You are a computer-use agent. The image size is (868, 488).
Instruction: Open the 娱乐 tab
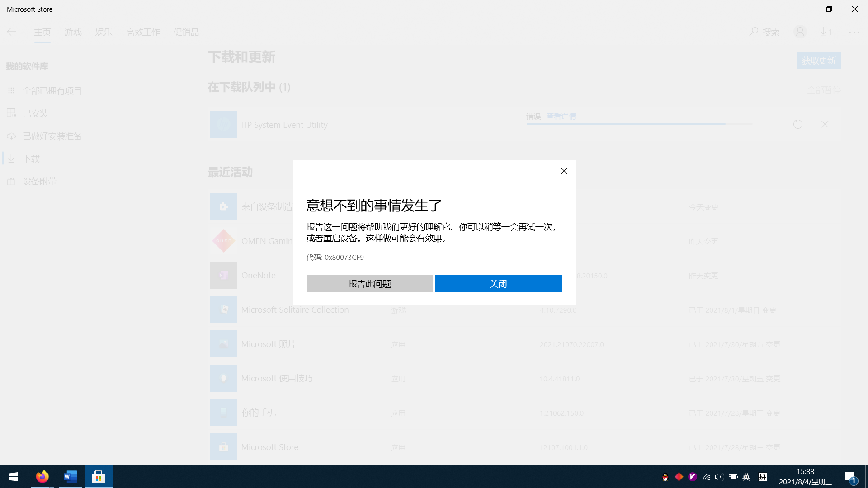tap(104, 32)
